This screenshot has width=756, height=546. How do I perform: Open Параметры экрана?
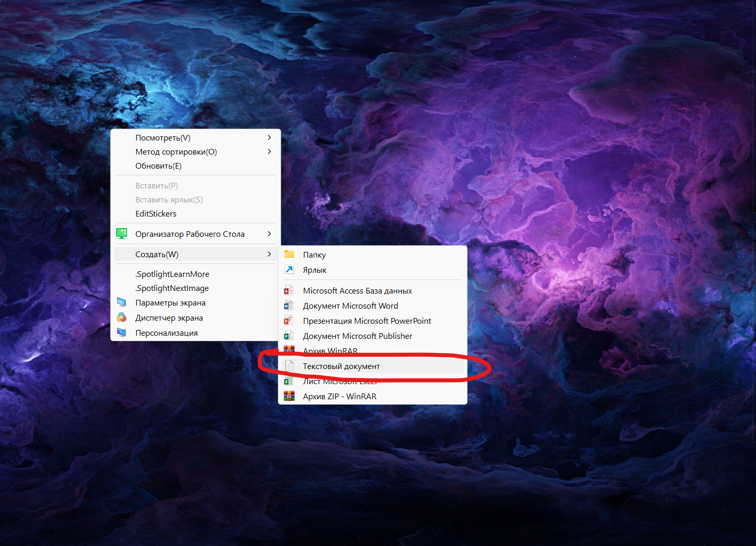(170, 302)
